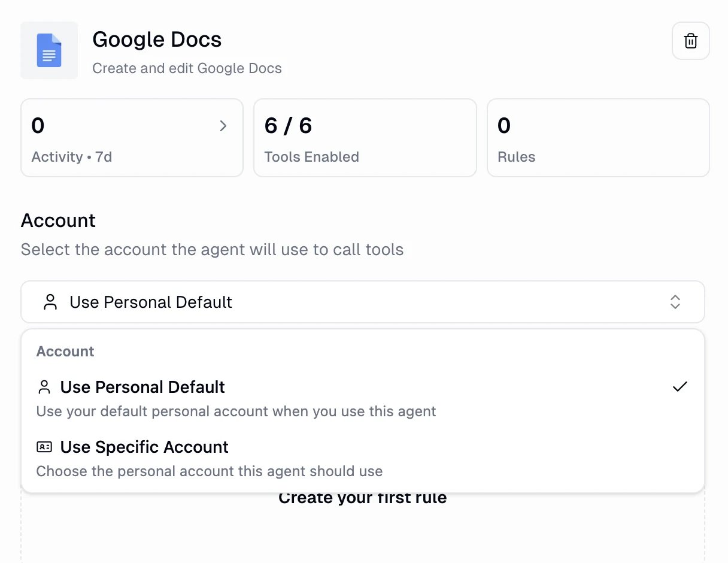The height and width of the screenshot is (563, 728).
Task: Click the person icon in account selector
Action: pyautogui.click(x=50, y=302)
